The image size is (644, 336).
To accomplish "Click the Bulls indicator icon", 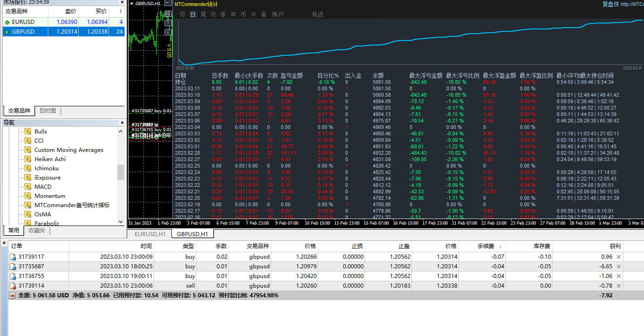I will [28, 132].
